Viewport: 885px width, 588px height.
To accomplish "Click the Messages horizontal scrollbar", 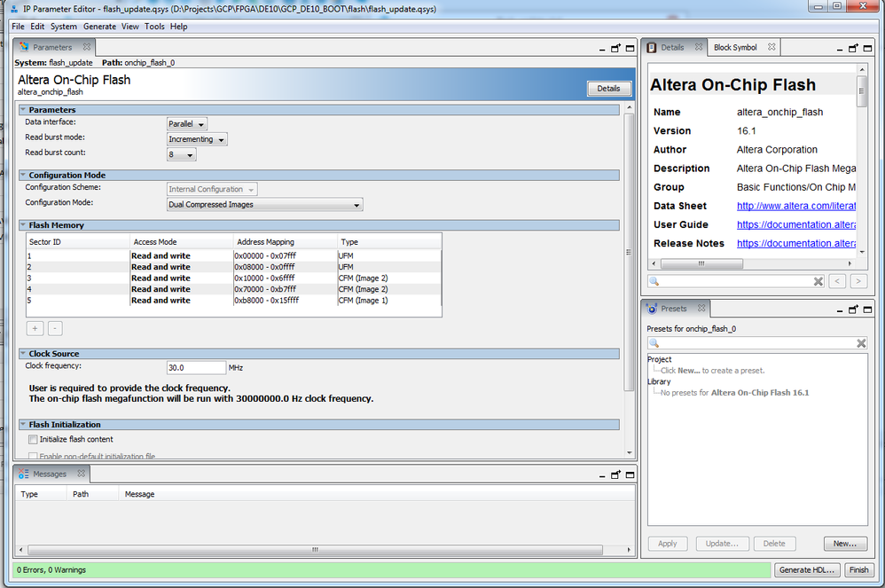I will tap(315, 549).
